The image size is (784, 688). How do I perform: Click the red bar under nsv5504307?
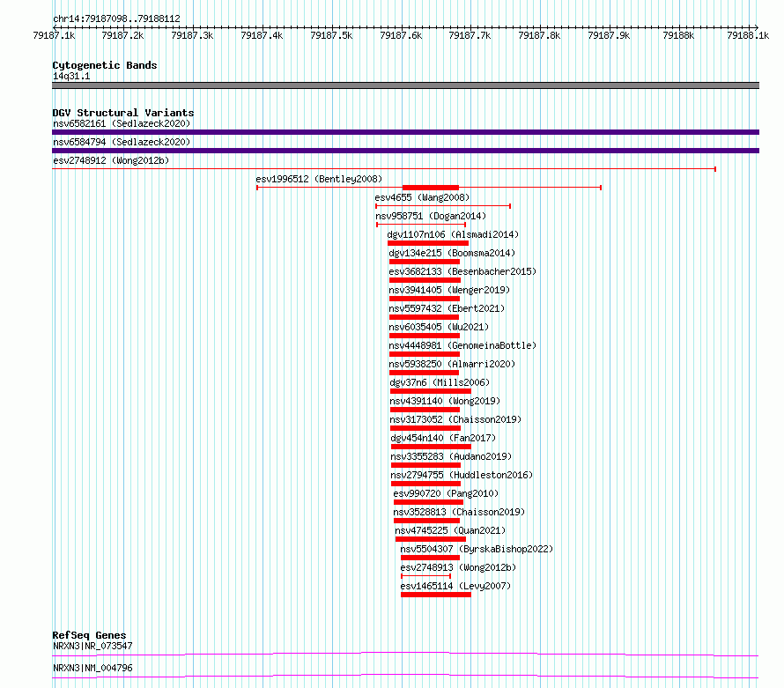[430, 558]
